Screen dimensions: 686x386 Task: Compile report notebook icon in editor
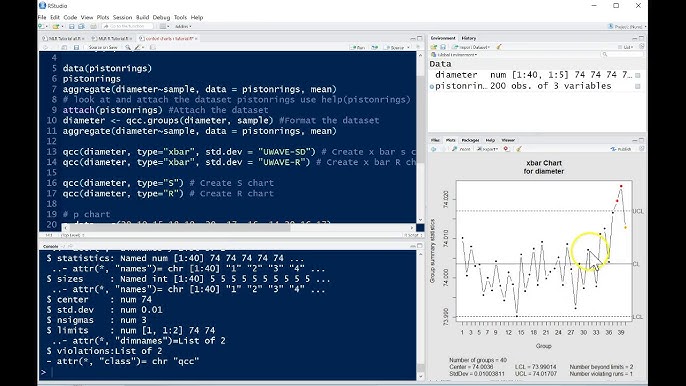pos(153,47)
